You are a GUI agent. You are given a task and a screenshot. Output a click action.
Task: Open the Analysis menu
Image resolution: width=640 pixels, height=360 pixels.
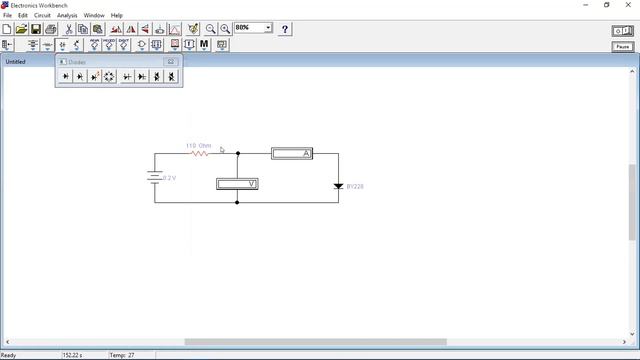[x=67, y=15]
